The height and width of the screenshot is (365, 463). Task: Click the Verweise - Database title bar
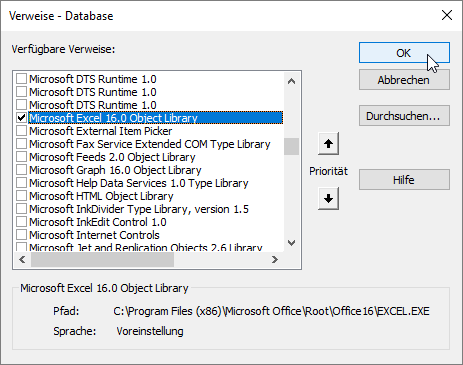61,16
